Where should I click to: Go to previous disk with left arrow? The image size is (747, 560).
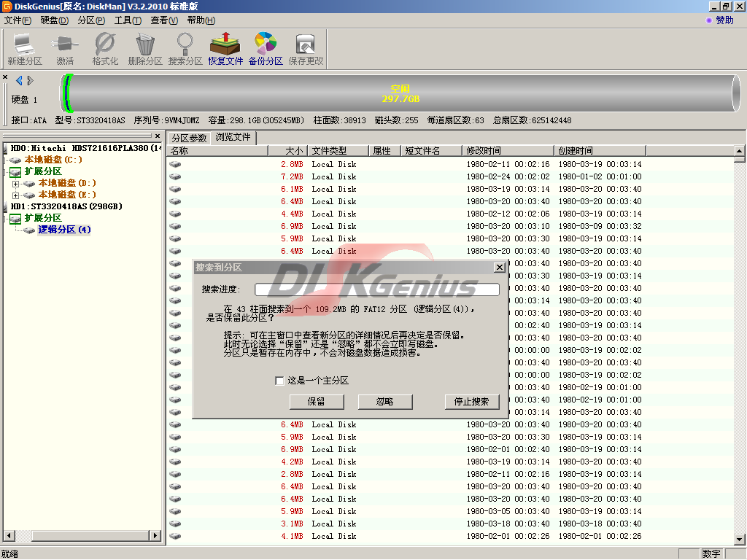point(19,80)
